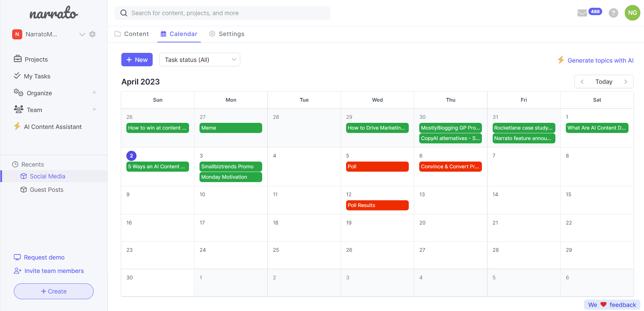Viewport: 644px width, 311px height.
Task: Open the Task status (All) dropdown
Action: point(200,60)
